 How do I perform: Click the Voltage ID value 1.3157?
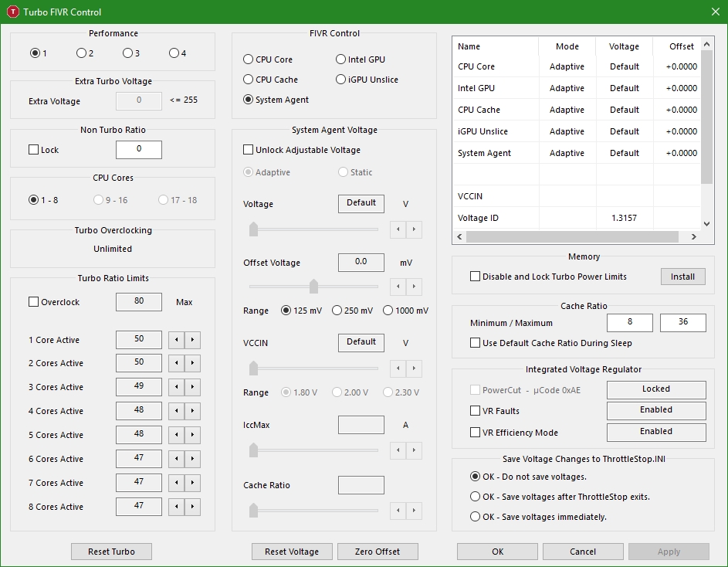coord(624,218)
